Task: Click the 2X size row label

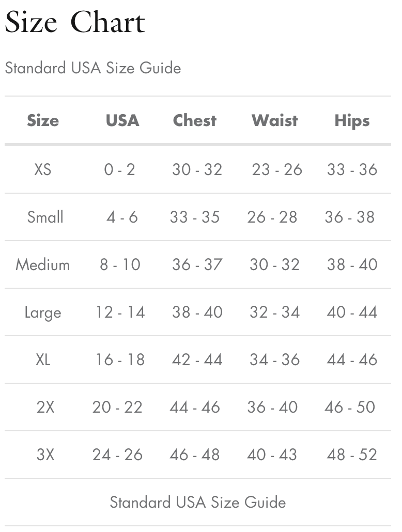Action: tap(45, 407)
